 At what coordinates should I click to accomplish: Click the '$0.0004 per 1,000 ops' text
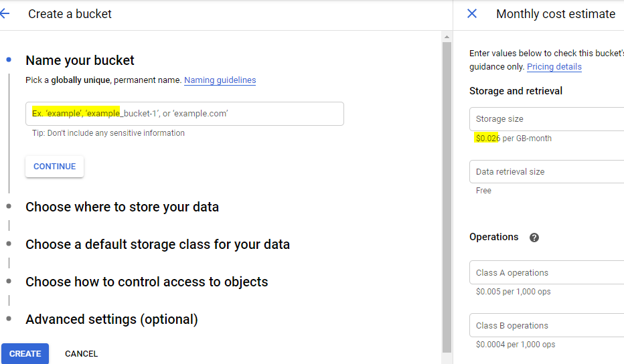point(516,345)
